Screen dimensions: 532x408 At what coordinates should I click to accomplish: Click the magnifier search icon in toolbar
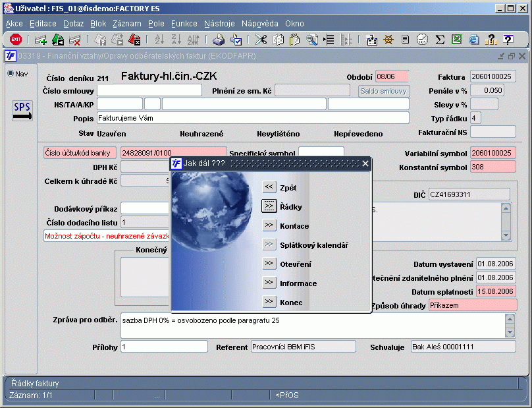point(312,40)
